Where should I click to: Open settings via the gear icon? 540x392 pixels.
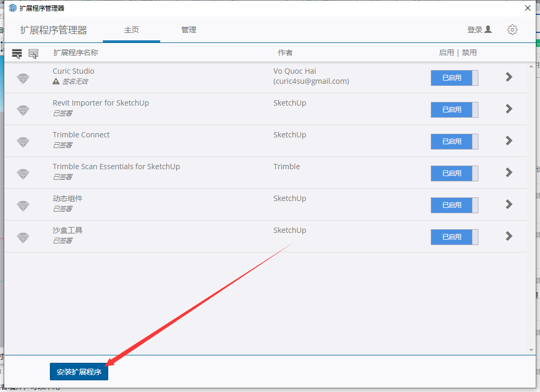coord(512,30)
